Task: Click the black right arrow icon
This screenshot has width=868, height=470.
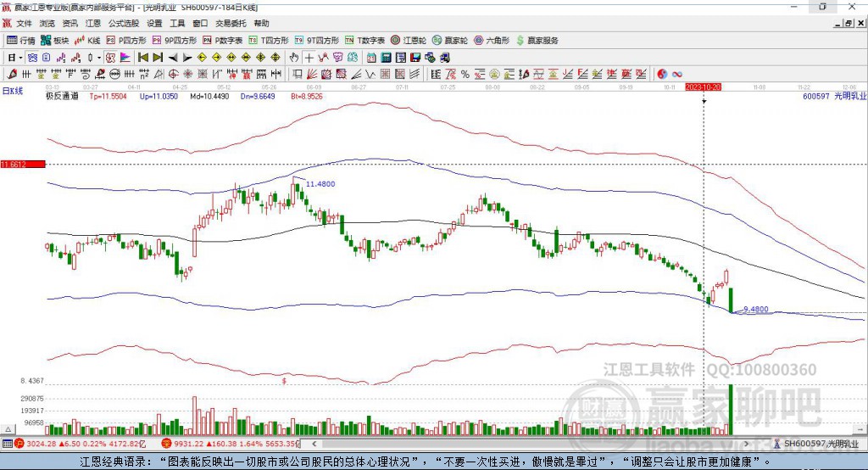Action: tap(187, 58)
